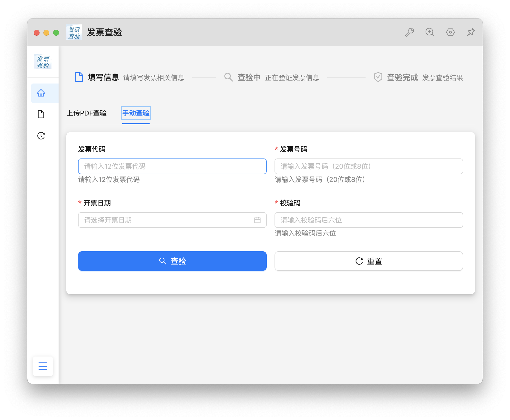Image resolution: width=510 pixels, height=420 pixels.
Task: Open the document icon in sidebar
Action: click(x=41, y=114)
